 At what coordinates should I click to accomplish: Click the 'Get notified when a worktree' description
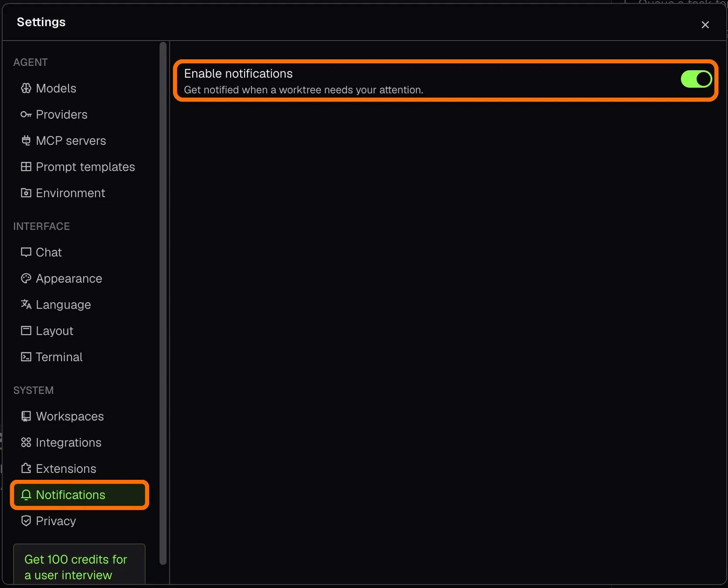point(304,90)
